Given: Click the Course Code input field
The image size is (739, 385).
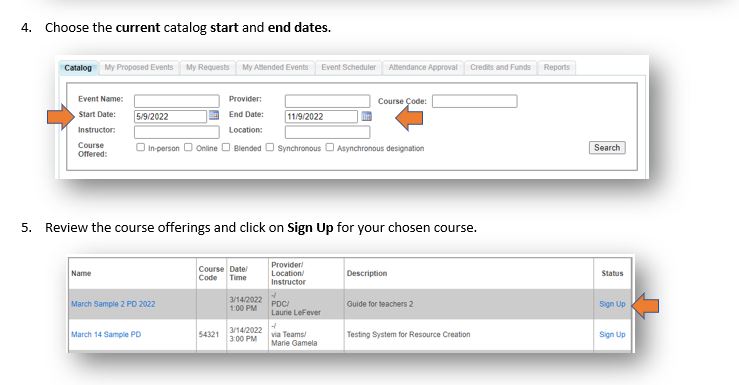Looking at the screenshot, I should (475, 101).
